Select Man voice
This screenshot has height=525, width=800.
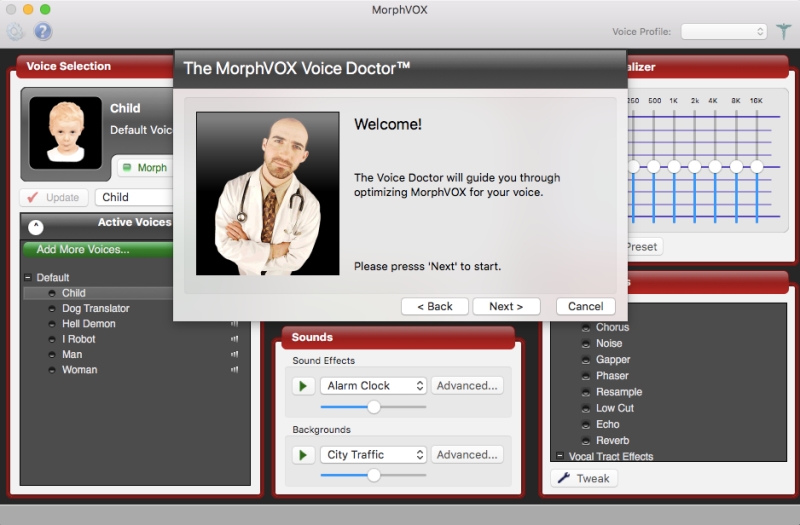[x=72, y=354]
